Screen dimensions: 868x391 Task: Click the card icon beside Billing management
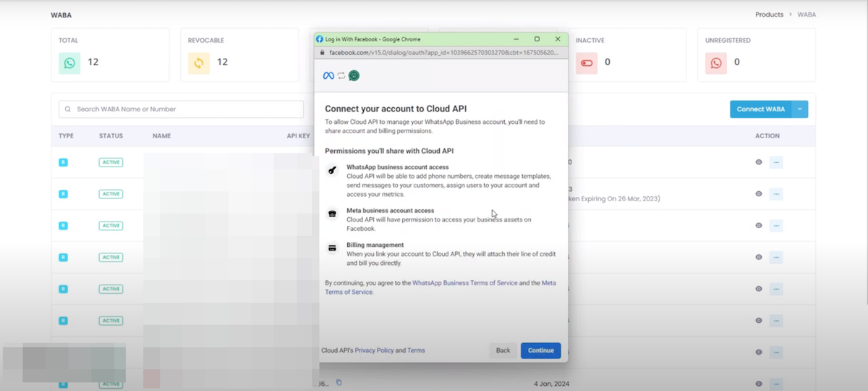332,248
